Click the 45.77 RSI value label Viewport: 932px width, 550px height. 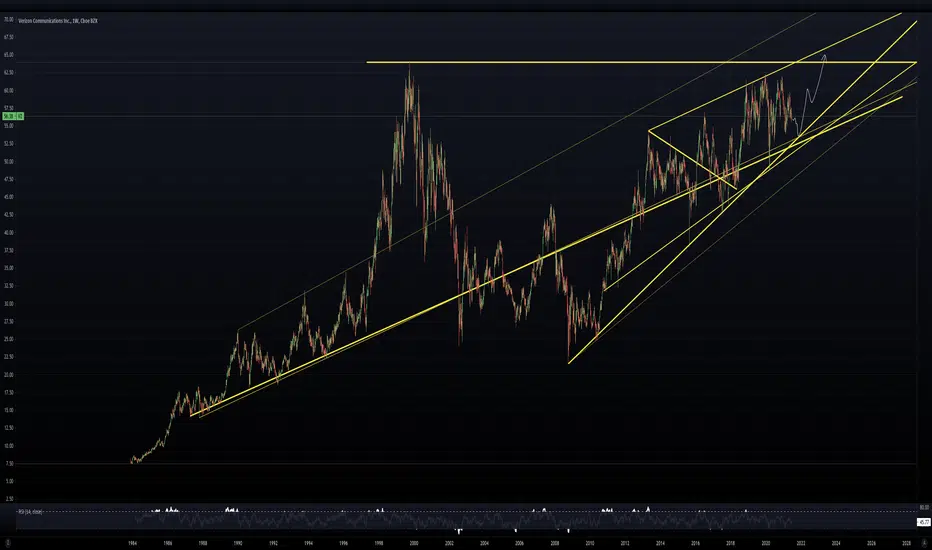[x=923, y=522]
